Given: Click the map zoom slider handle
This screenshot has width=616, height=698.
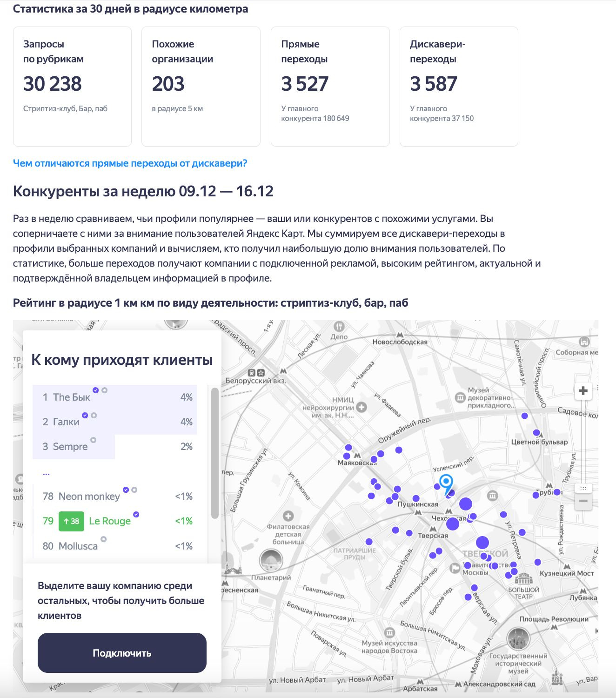Looking at the screenshot, I should (x=583, y=488).
